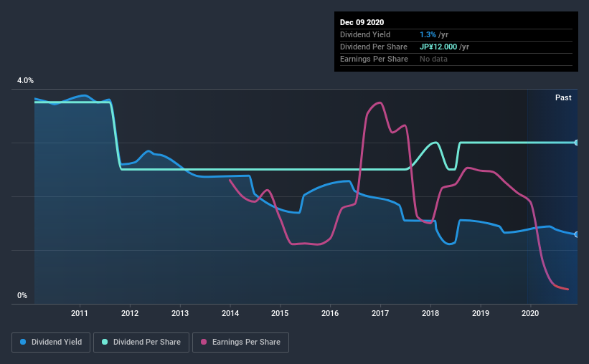Click the 0% y-axis label
This screenshot has height=364, width=589.
[22, 296]
